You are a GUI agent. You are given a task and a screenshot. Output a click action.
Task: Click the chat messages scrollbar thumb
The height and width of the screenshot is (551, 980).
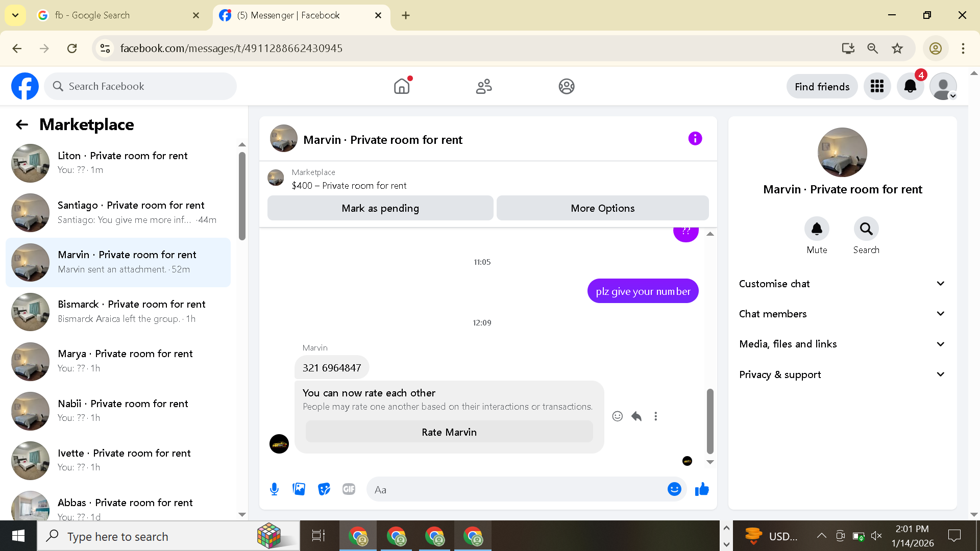[x=710, y=421]
